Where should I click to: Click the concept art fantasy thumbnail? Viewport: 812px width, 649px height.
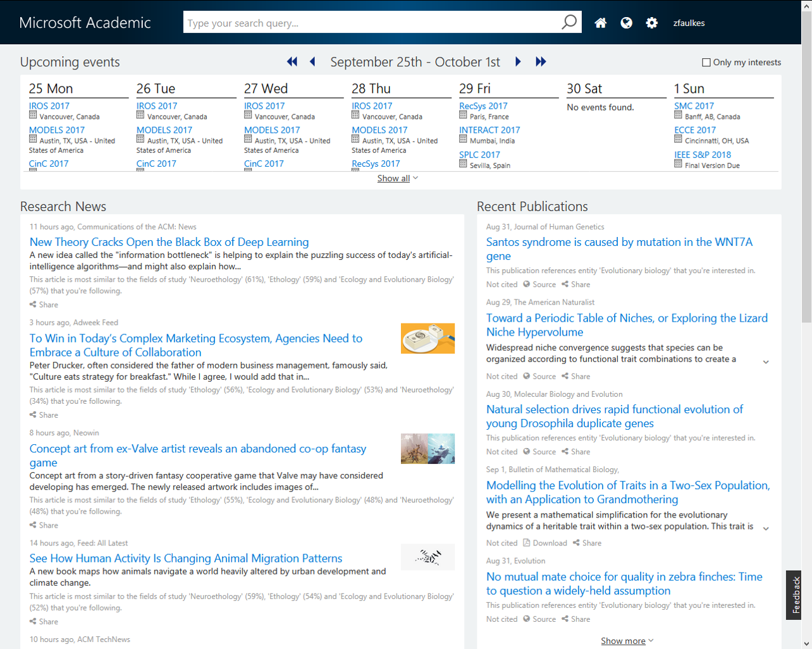click(428, 449)
